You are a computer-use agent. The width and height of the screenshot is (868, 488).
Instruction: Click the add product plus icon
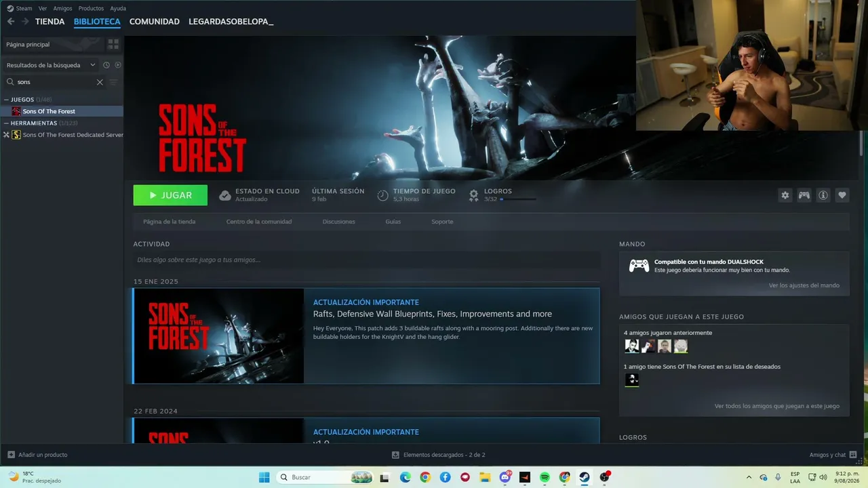point(11,455)
